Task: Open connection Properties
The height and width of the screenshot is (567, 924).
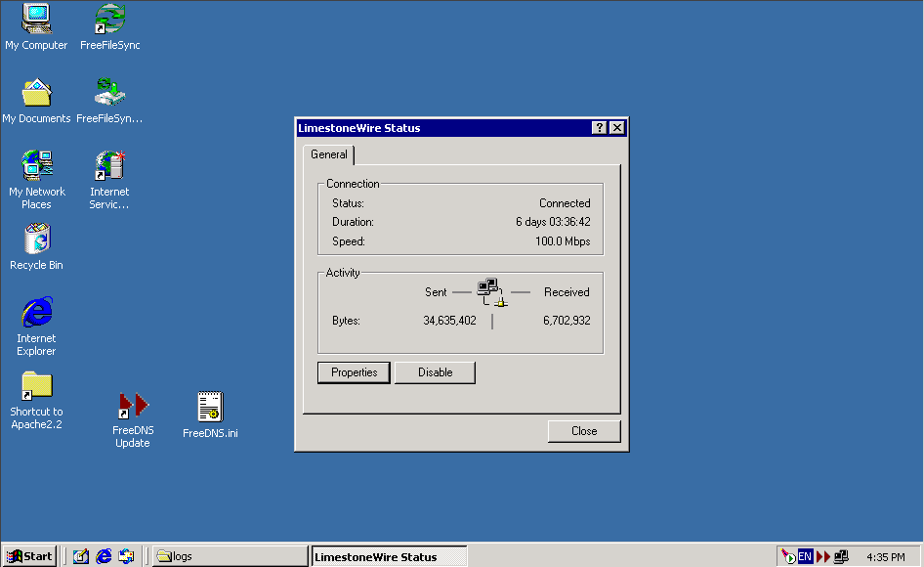Action: pyautogui.click(x=354, y=372)
